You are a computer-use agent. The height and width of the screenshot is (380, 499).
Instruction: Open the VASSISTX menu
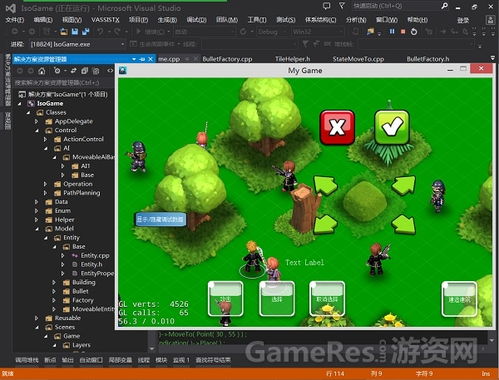pyautogui.click(x=105, y=20)
